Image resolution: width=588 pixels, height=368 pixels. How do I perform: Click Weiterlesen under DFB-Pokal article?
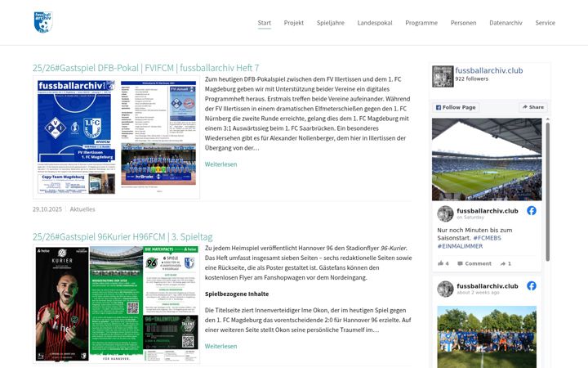(x=220, y=164)
